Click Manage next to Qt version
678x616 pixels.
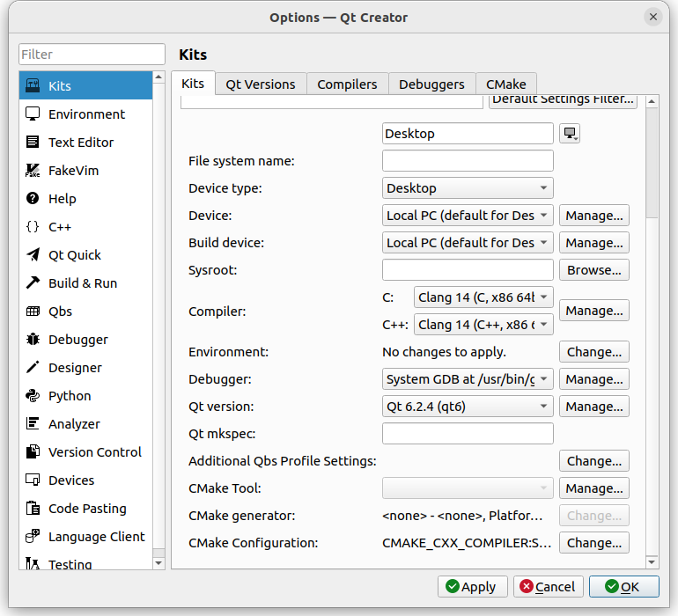click(594, 407)
